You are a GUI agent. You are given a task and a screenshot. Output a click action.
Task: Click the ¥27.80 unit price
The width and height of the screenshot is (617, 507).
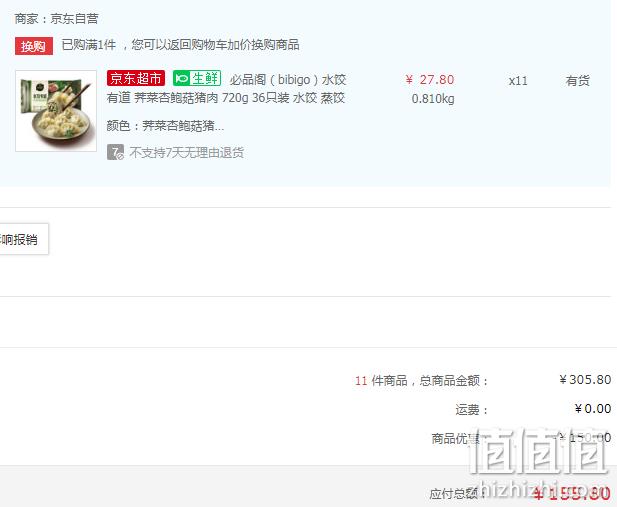pos(430,80)
